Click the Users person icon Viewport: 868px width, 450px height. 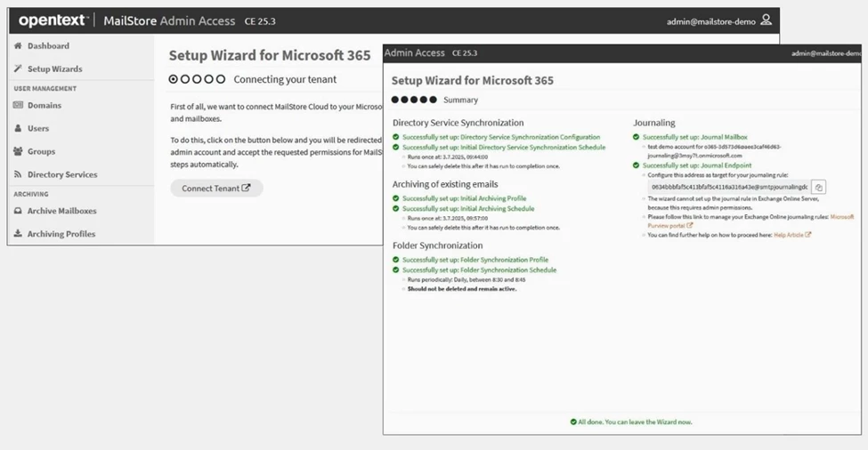[x=18, y=128]
